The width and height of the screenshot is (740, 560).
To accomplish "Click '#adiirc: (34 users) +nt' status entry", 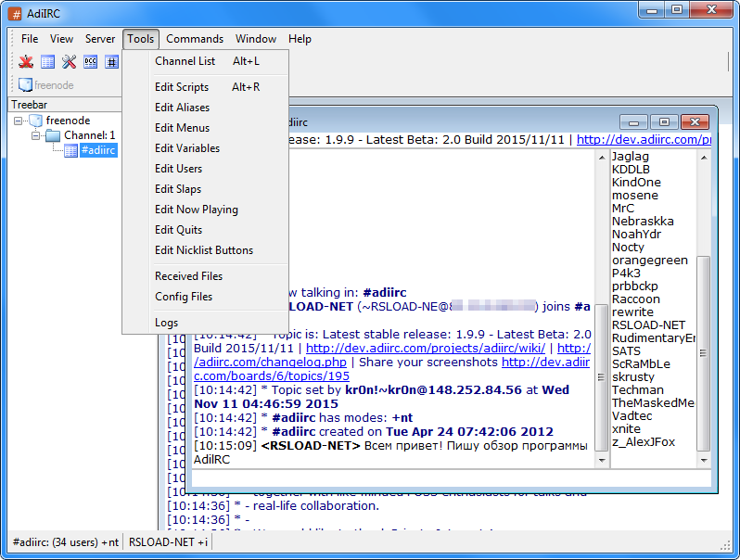I will click(66, 542).
